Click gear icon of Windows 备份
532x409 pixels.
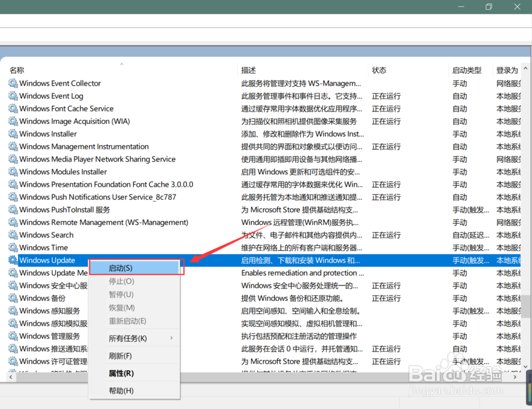13,298
